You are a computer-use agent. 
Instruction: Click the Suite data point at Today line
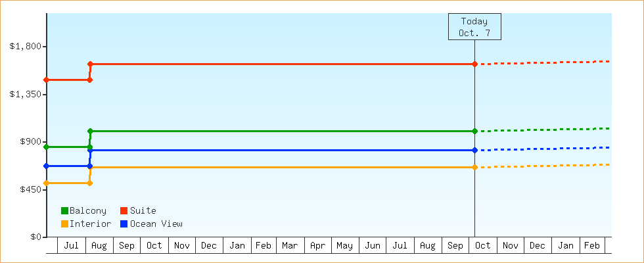click(x=474, y=64)
